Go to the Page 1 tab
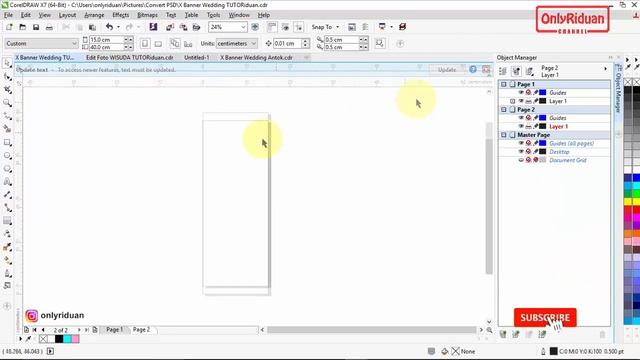This screenshot has height=360, width=640. [x=114, y=329]
